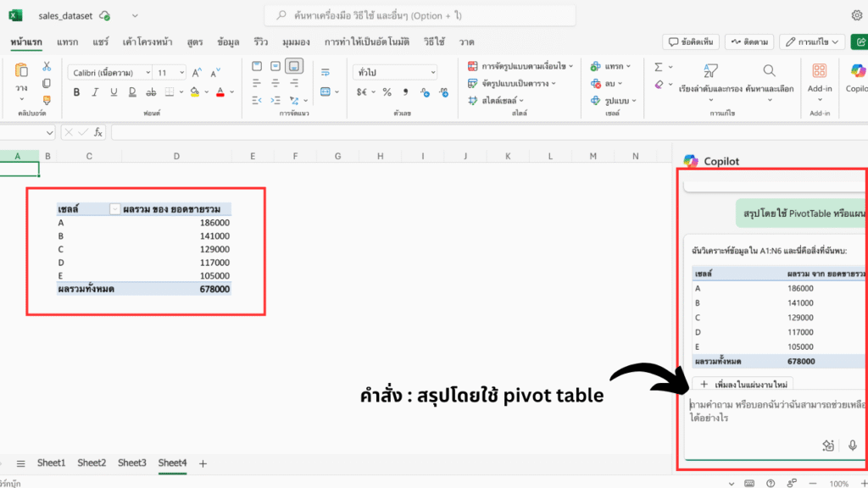Open the Calibri font name dropdown

[x=109, y=73]
